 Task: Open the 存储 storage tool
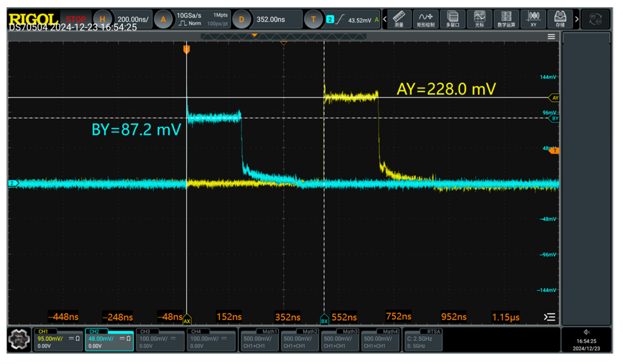tap(560, 19)
